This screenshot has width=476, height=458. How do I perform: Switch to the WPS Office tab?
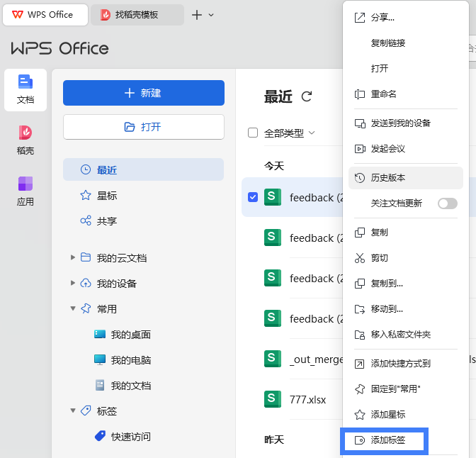[45, 15]
